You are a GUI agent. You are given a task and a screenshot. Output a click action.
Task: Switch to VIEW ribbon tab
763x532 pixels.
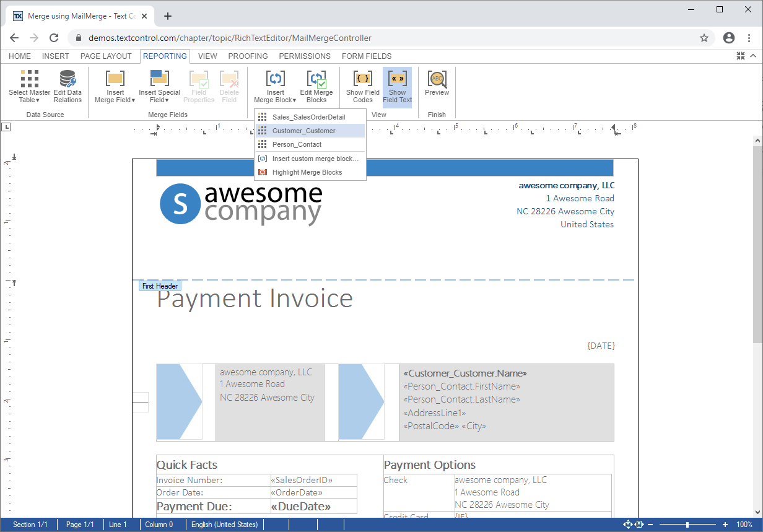[207, 56]
